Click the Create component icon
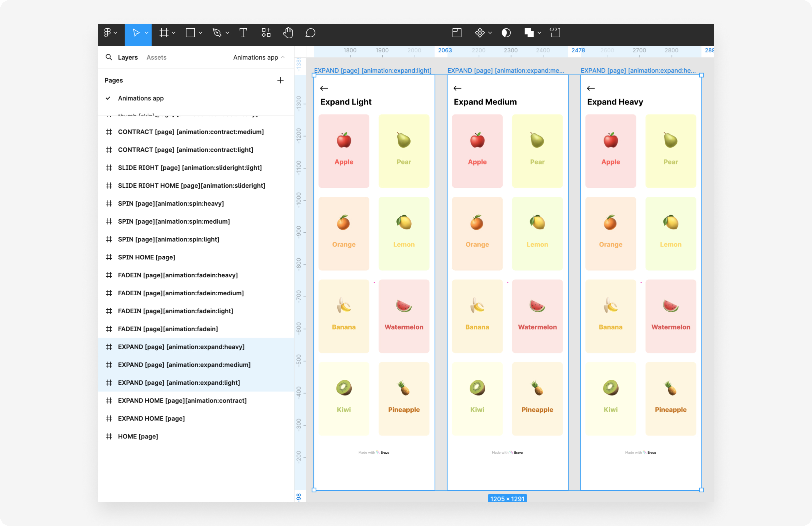 (480, 33)
